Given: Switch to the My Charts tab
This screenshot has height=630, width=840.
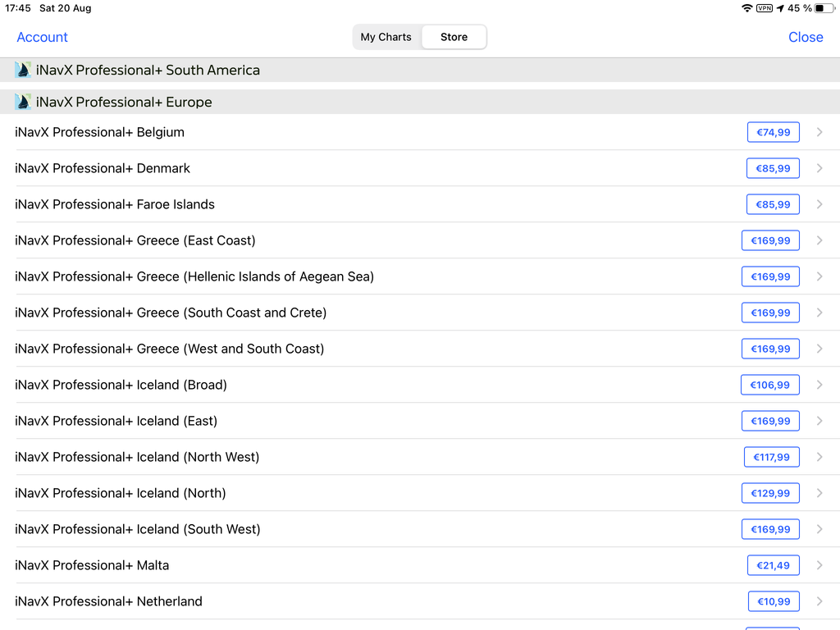Looking at the screenshot, I should coord(386,37).
